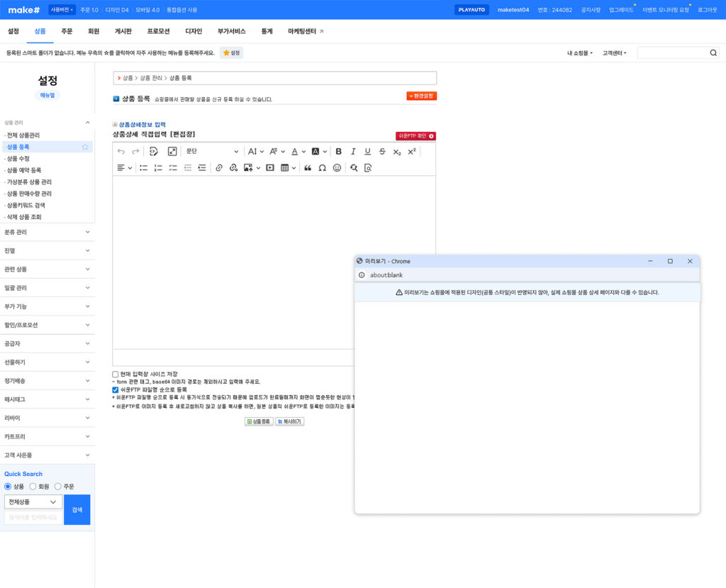The height and width of the screenshot is (588, 726).
Task: Open the emoji picker icon
Action: click(337, 168)
